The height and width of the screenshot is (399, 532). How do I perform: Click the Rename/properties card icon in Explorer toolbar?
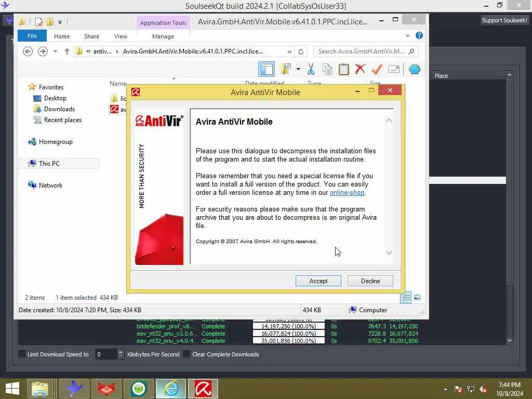tap(394, 69)
